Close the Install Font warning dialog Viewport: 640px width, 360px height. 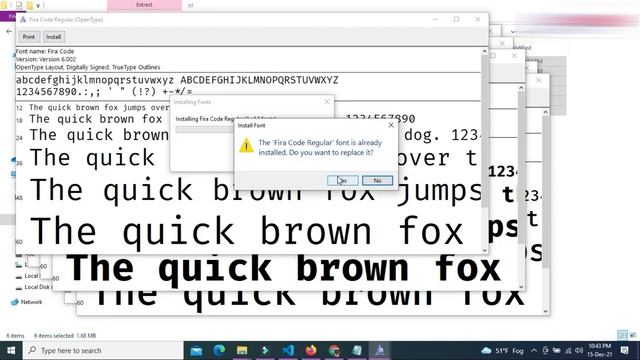tap(391, 125)
